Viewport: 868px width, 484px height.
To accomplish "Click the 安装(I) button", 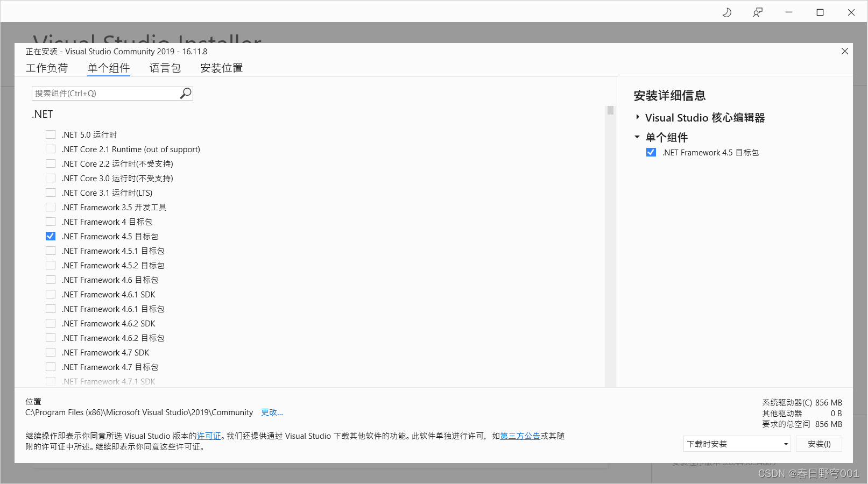I will click(818, 444).
